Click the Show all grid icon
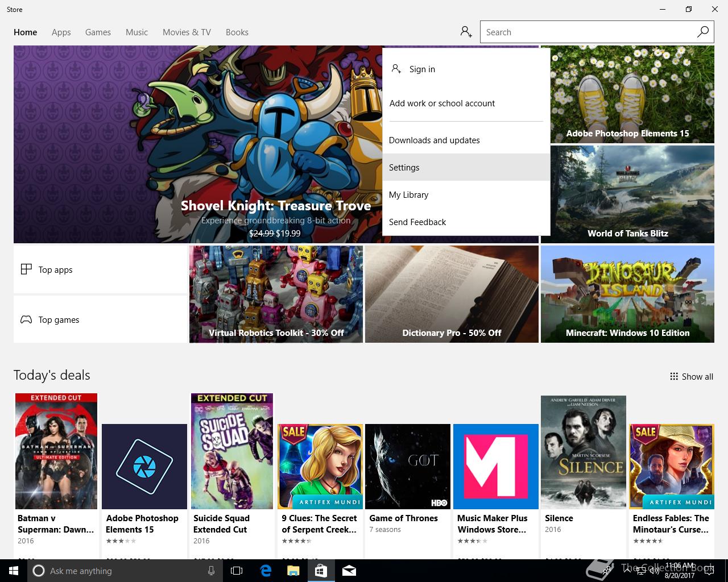Viewport: 728px width, 582px height. [674, 376]
